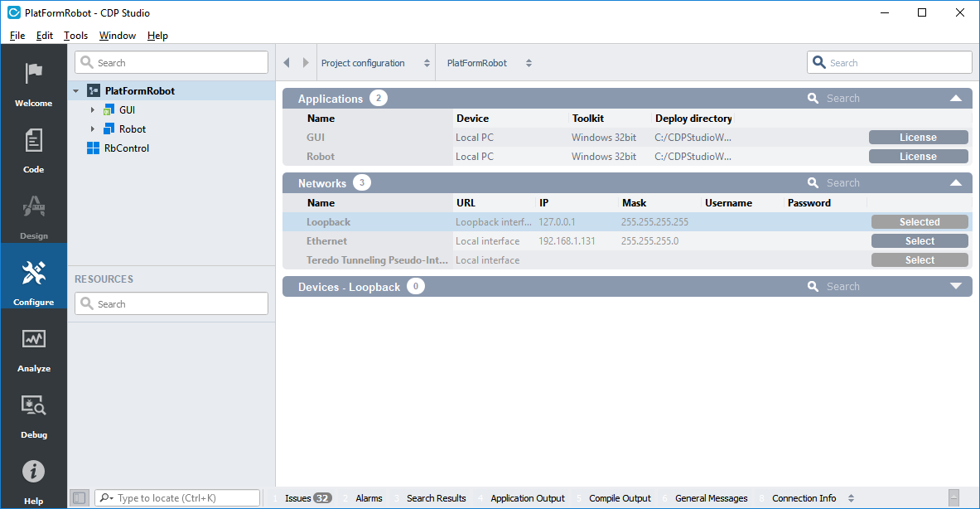Click the Selected button for Loopback
This screenshot has height=509, width=980.
tap(920, 222)
